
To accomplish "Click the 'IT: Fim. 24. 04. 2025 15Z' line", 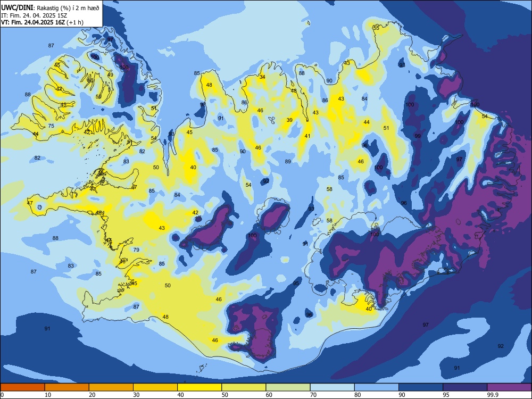I will 34,15.
